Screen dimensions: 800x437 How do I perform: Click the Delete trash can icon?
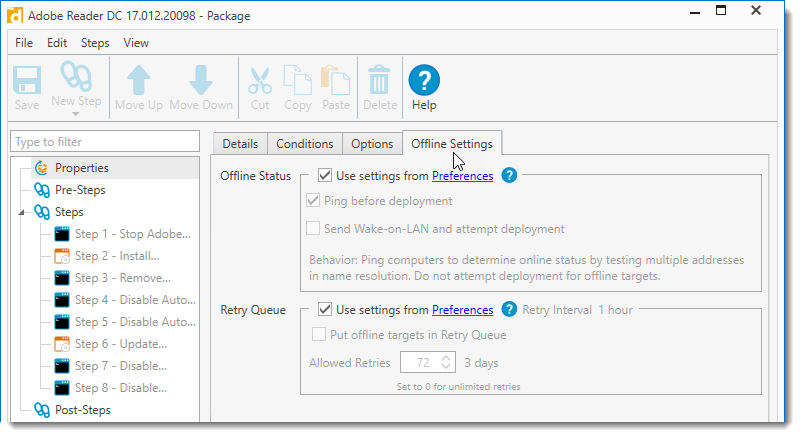[380, 80]
